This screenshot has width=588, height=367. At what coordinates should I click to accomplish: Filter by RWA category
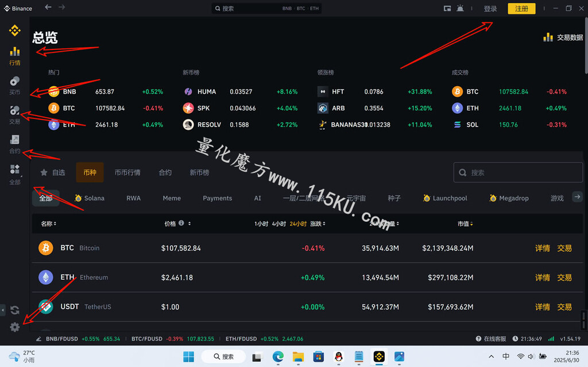tap(133, 198)
